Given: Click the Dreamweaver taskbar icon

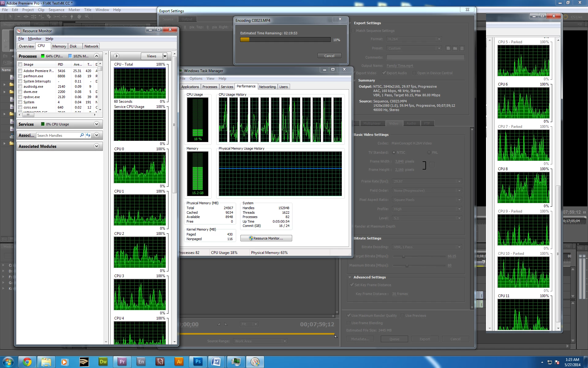Looking at the screenshot, I should 103,362.
